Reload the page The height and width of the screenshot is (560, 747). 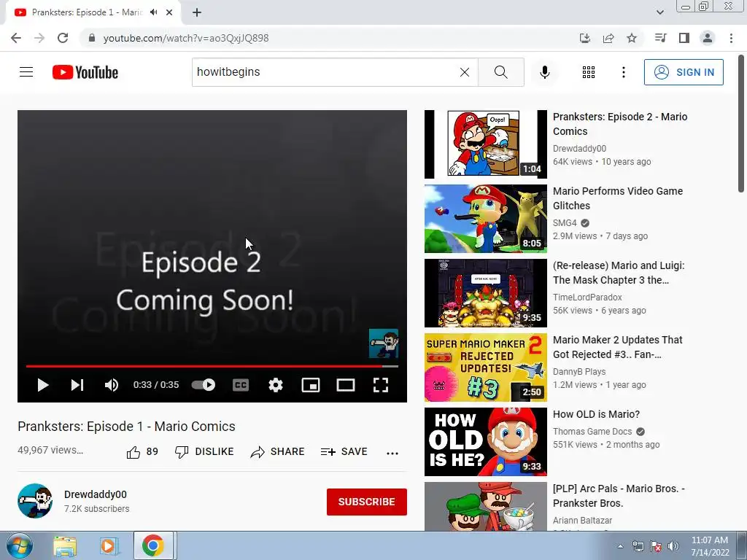click(x=63, y=38)
